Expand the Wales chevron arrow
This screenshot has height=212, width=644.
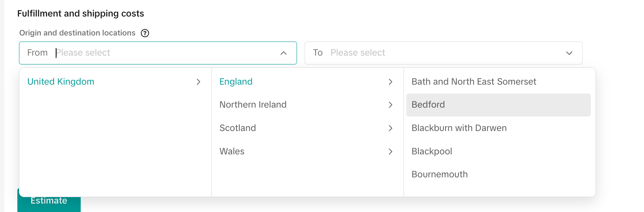click(x=390, y=152)
